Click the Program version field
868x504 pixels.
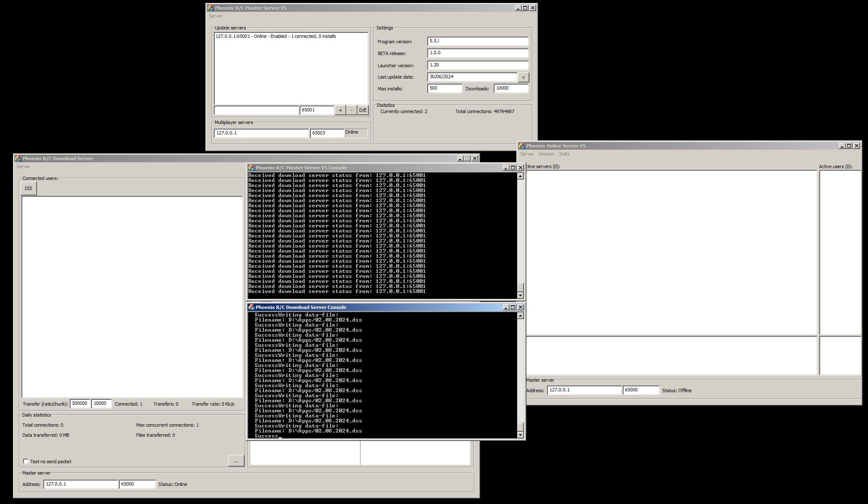click(x=478, y=41)
